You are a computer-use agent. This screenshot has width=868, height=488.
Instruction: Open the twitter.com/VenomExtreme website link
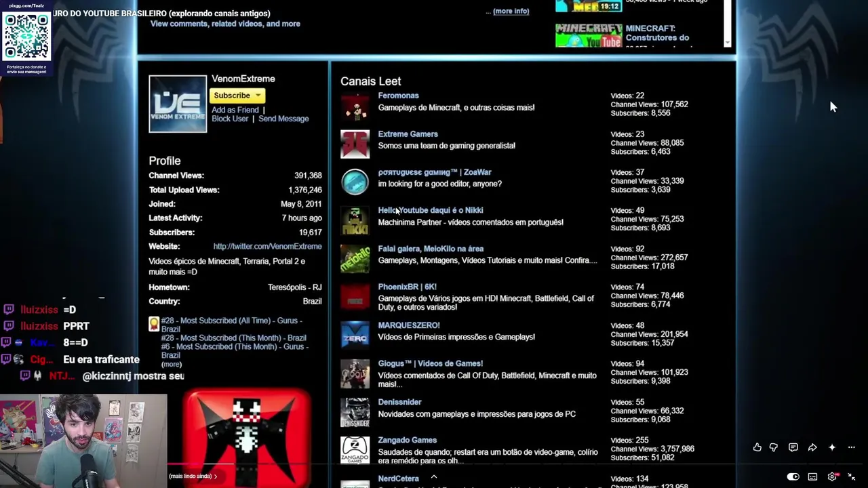tap(267, 247)
